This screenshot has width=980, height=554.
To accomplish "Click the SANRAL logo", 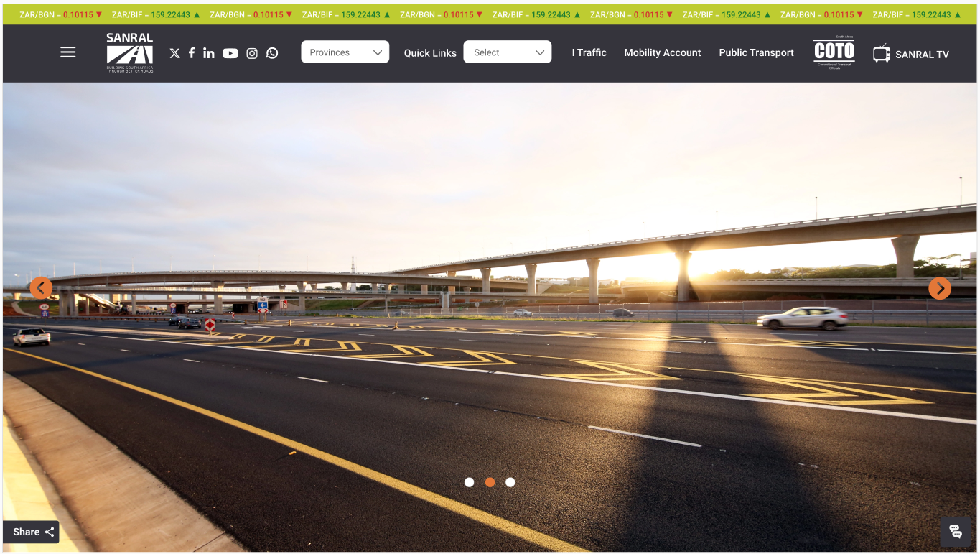I will click(x=130, y=52).
